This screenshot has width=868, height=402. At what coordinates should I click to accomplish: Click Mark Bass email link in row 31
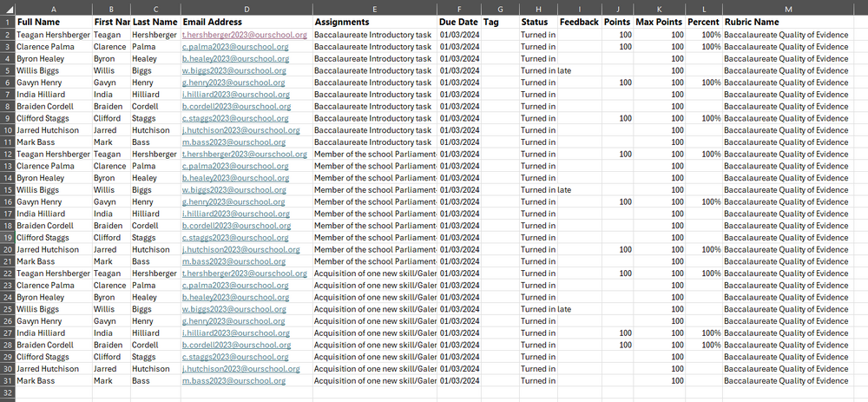click(234, 381)
